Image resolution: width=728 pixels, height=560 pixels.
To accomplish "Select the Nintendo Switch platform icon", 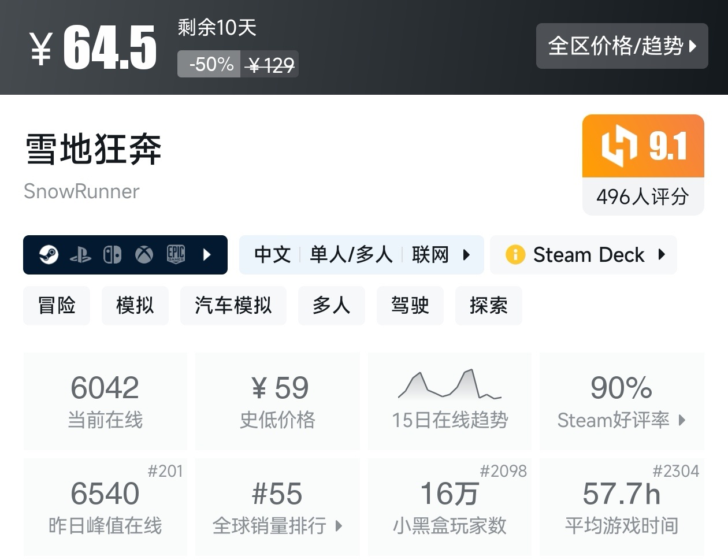I will coord(113,254).
